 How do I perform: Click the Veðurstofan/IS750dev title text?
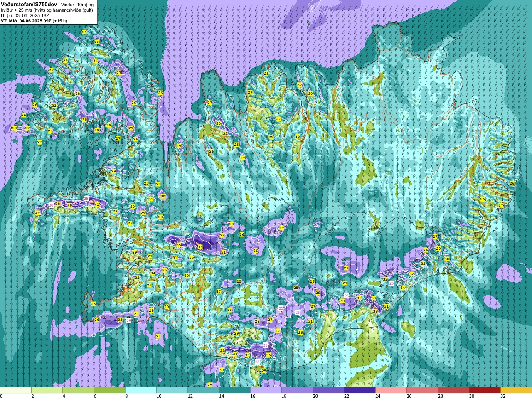(29, 4)
